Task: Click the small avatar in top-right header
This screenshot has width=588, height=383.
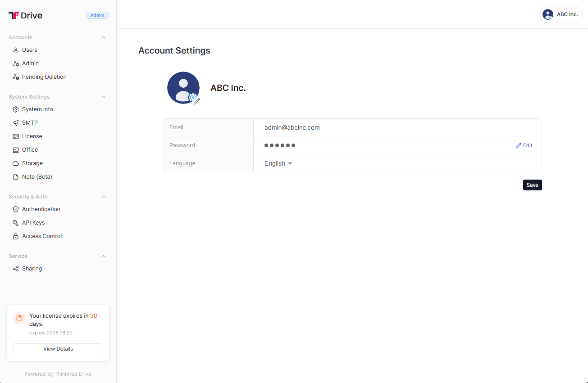Action: point(548,14)
